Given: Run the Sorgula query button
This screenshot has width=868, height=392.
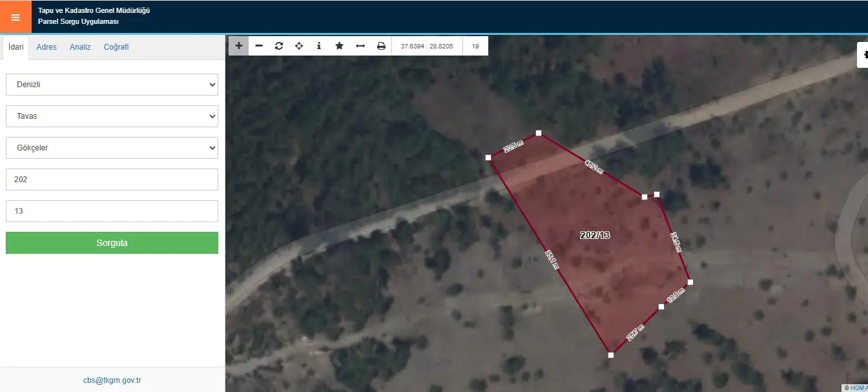Looking at the screenshot, I should [x=112, y=243].
